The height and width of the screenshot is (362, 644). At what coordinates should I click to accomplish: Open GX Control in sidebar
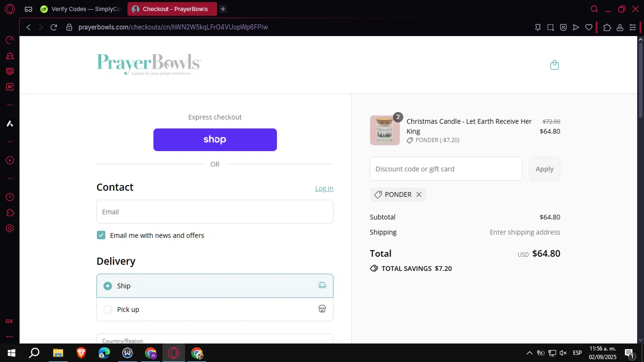(x=9, y=40)
